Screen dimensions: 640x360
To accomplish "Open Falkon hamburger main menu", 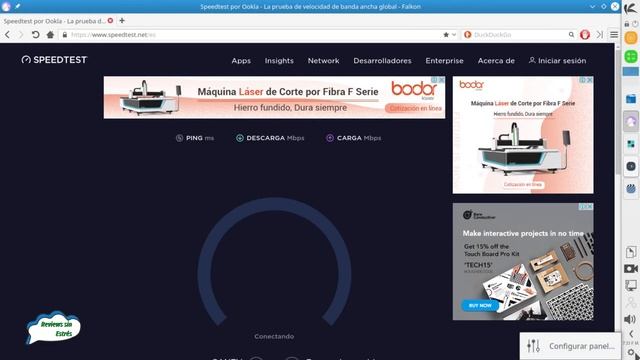I will 614,35.
